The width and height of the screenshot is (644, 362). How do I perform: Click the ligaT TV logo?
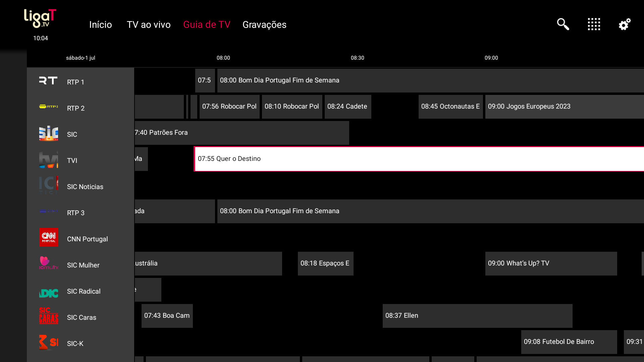click(40, 18)
